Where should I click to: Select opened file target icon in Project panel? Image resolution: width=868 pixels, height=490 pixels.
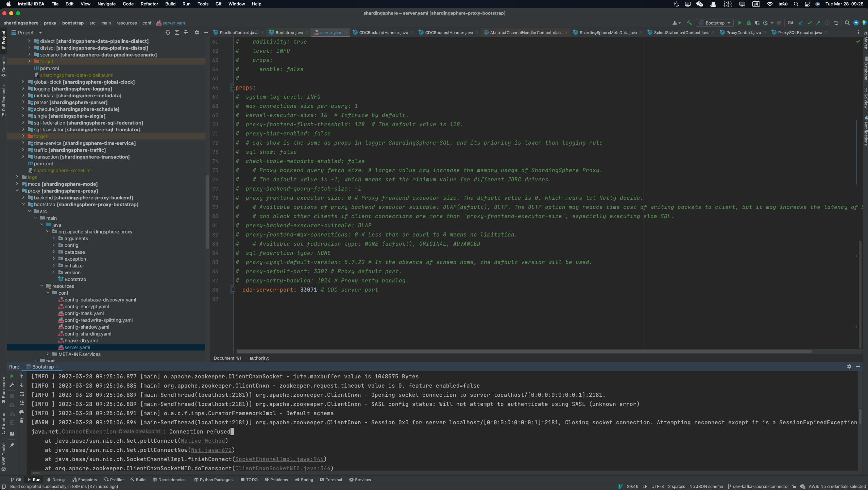coord(168,32)
